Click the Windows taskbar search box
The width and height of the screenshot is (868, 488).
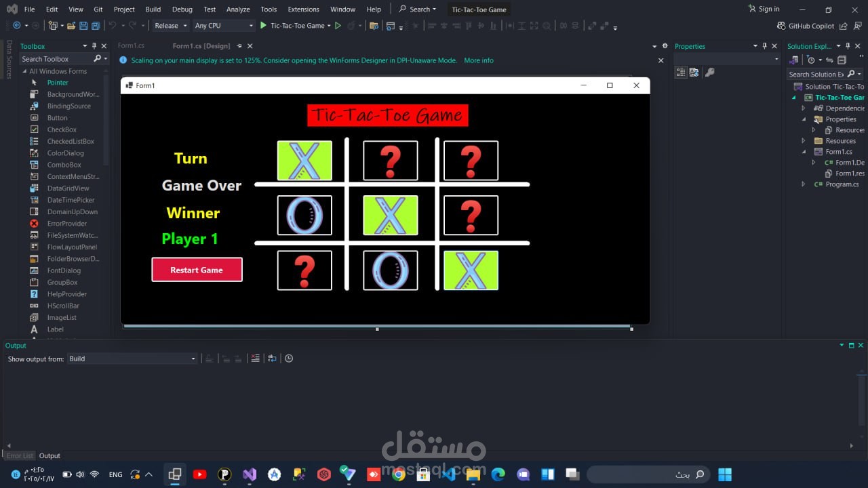point(648,474)
